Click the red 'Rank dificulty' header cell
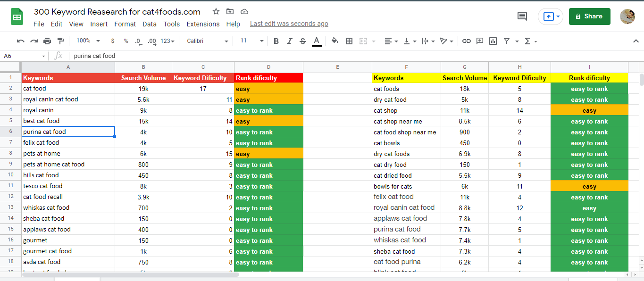Image resolution: width=644 pixels, height=281 pixels. click(268, 78)
